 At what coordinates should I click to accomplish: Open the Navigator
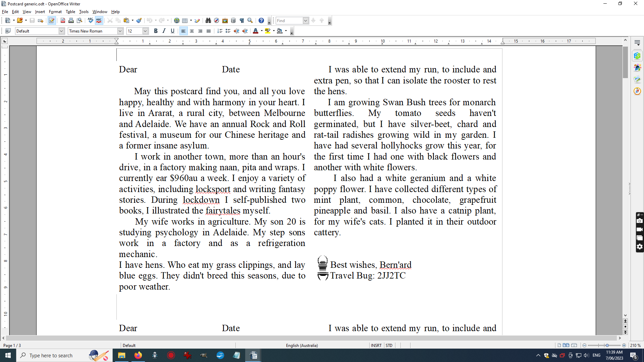[217, 20]
